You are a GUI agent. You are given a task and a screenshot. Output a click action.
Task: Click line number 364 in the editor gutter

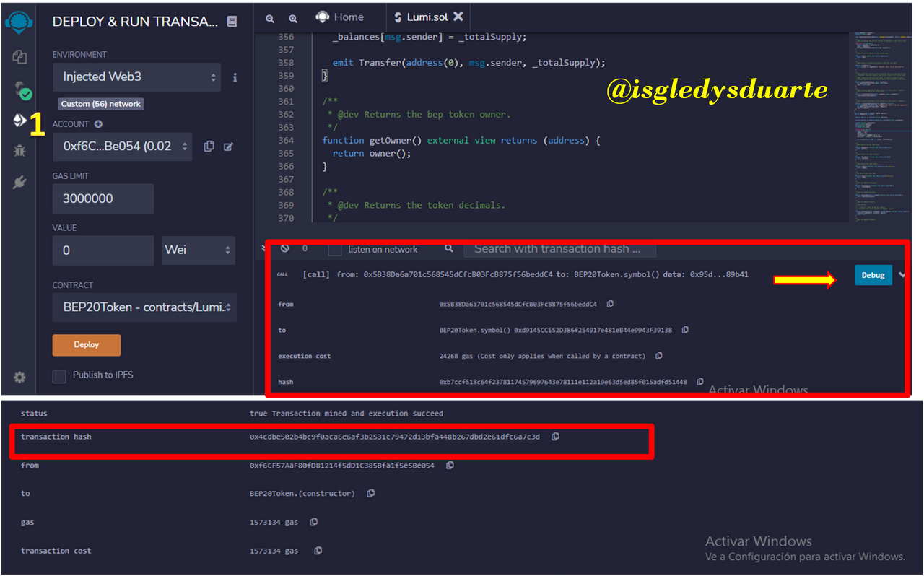tap(286, 141)
